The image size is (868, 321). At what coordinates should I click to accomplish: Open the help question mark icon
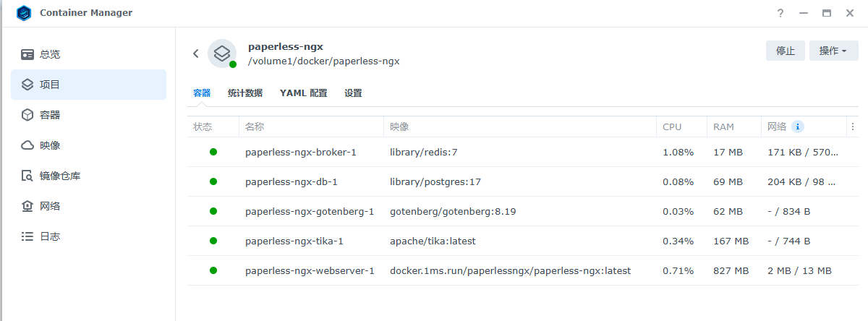(780, 13)
